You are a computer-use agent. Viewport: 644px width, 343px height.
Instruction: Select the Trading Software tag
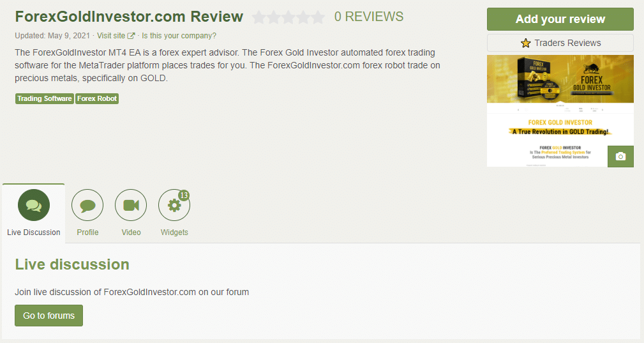pos(44,98)
